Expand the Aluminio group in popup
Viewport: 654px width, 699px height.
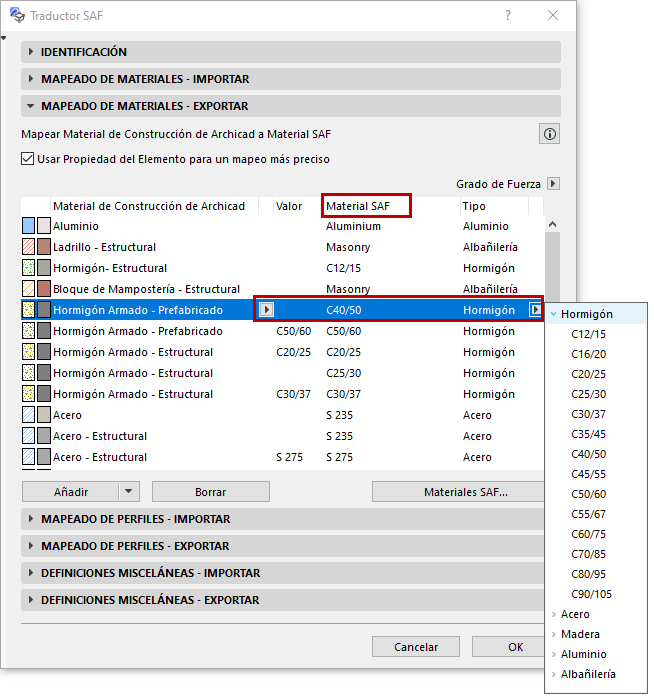pyautogui.click(x=553, y=654)
